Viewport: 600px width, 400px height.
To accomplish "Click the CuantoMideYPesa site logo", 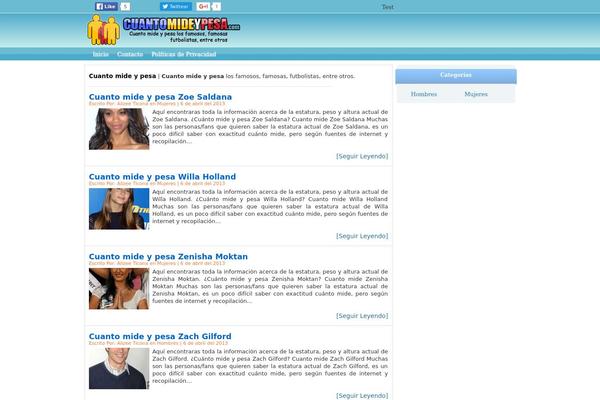I will [164, 30].
